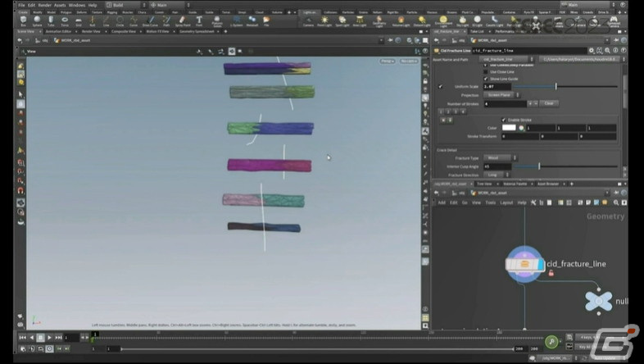Open the asset library path dropdown

(583, 60)
